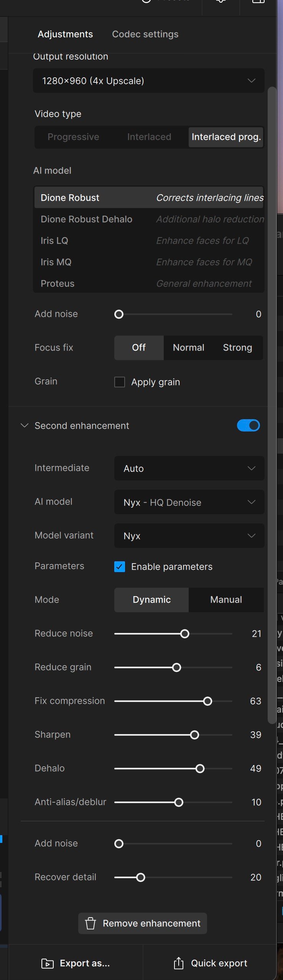Uncheck Enable parameters checkbox
Screen dimensions: 283x980
(x=120, y=567)
